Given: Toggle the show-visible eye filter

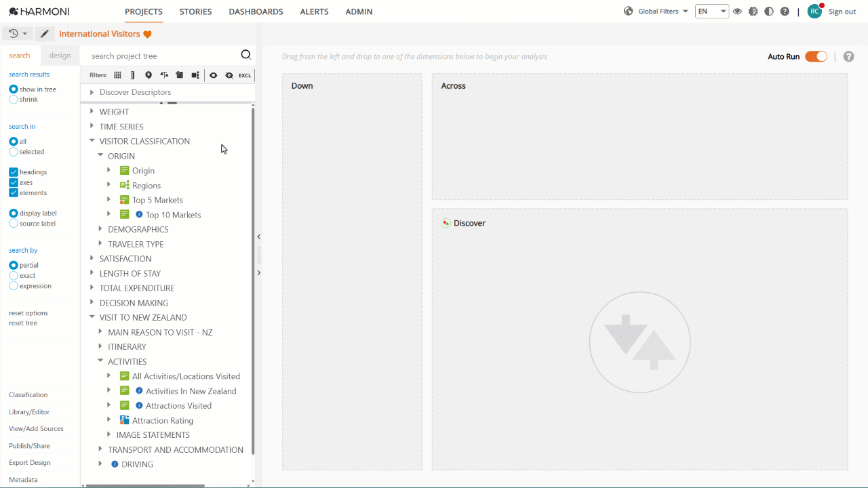Looking at the screenshot, I should (213, 75).
